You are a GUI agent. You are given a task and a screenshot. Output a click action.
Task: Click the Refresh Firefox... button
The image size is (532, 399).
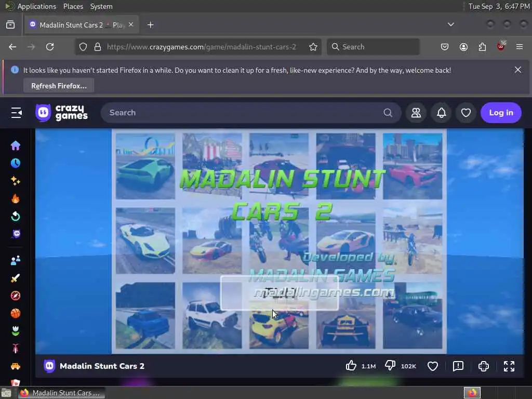click(x=59, y=86)
